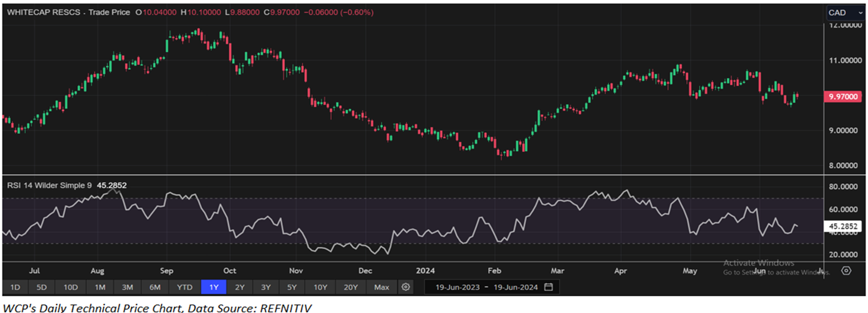This screenshot has width=868, height=313.
Task: Select the 5Y time range
Action: click(291, 287)
